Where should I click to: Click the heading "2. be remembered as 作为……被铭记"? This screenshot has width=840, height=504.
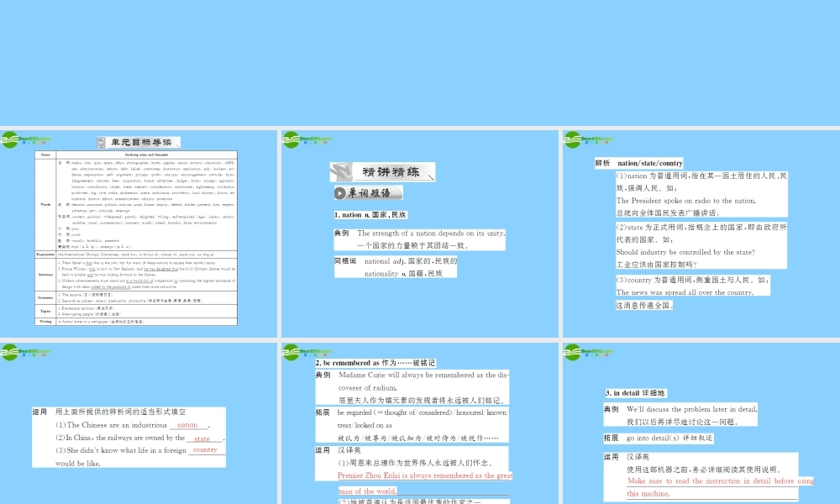tap(375, 363)
